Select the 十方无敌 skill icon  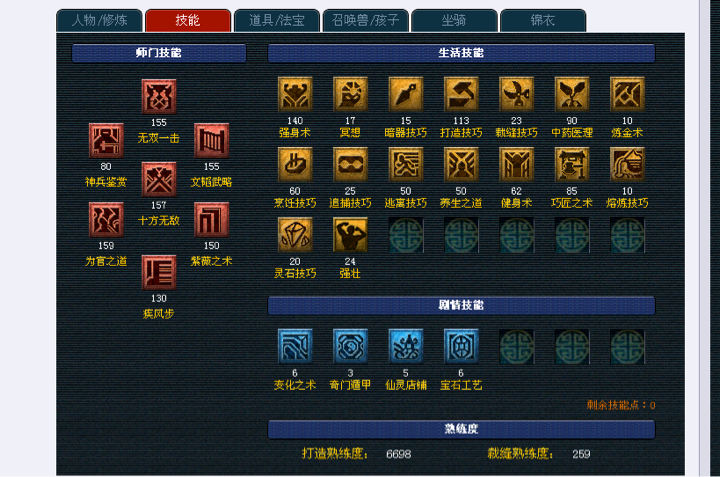point(159,179)
